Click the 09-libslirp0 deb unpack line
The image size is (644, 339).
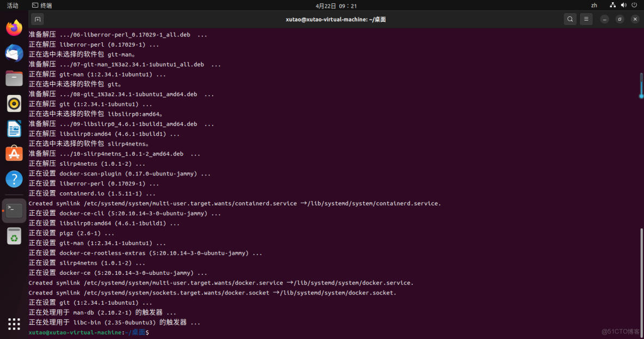(121, 124)
